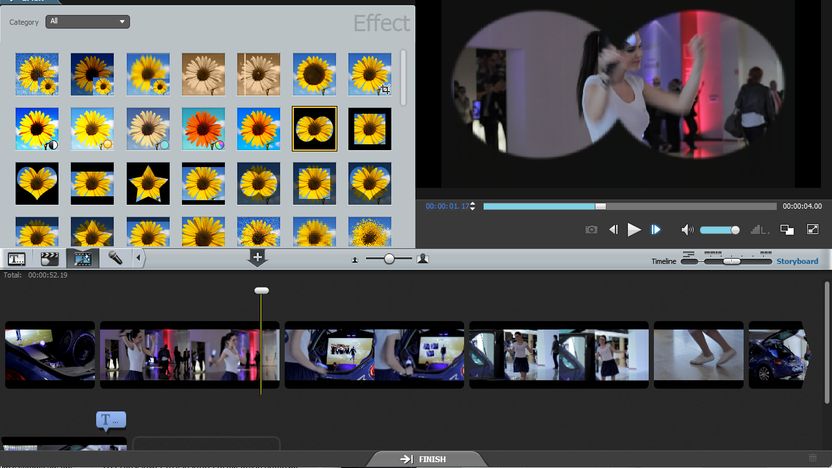The width and height of the screenshot is (832, 468).
Task: Select the orange-red sunflower color effect
Action: 203,129
